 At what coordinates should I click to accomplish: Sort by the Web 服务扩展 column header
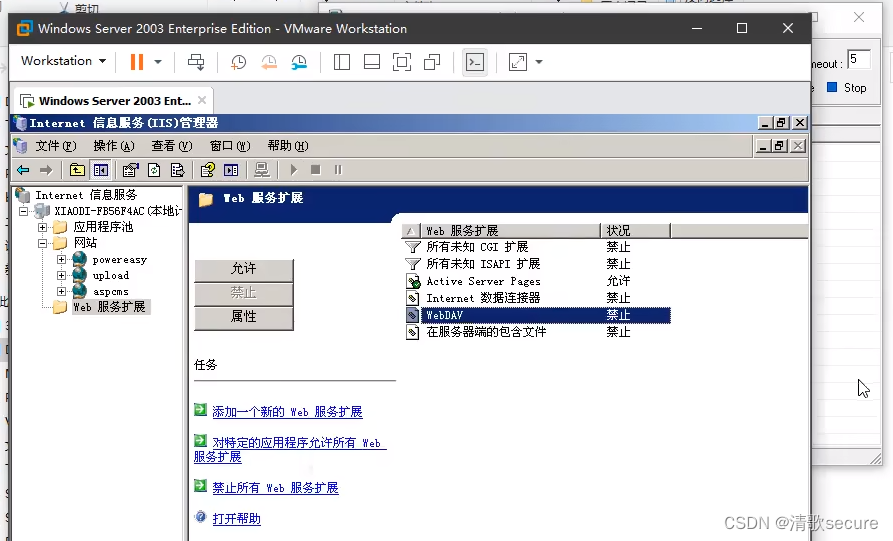point(510,231)
